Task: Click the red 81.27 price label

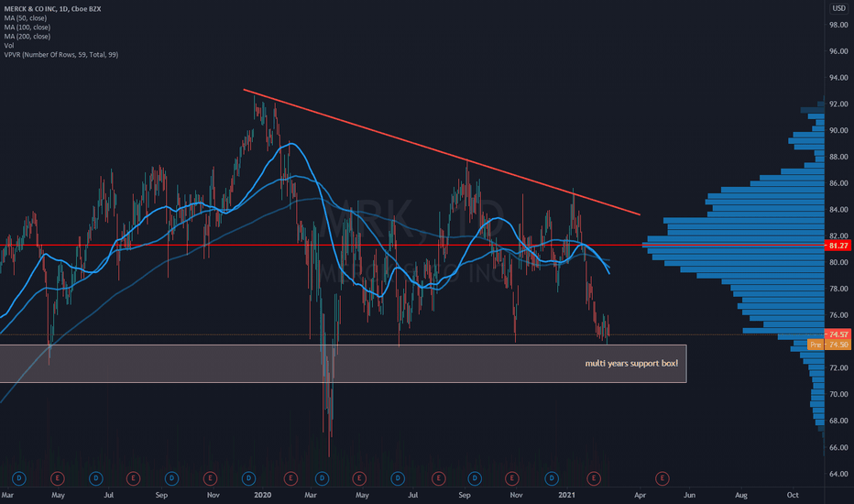Action: [838, 246]
